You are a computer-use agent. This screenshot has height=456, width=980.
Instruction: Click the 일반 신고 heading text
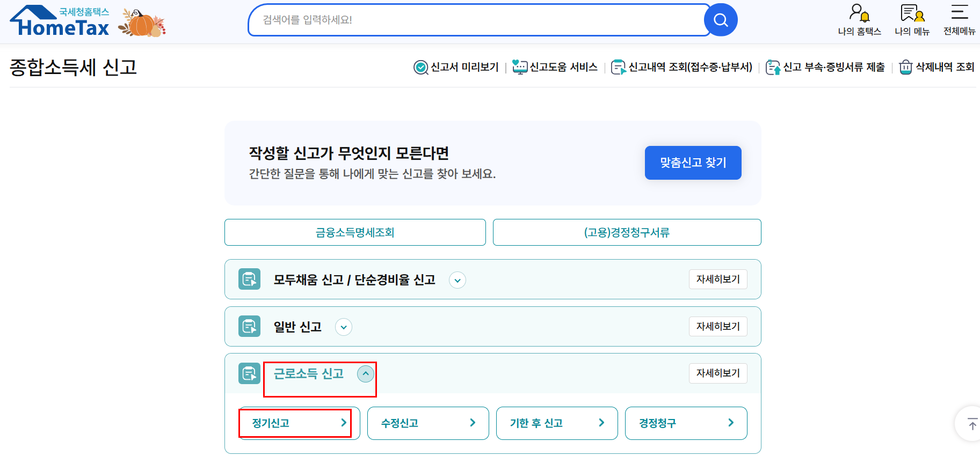pyautogui.click(x=297, y=327)
